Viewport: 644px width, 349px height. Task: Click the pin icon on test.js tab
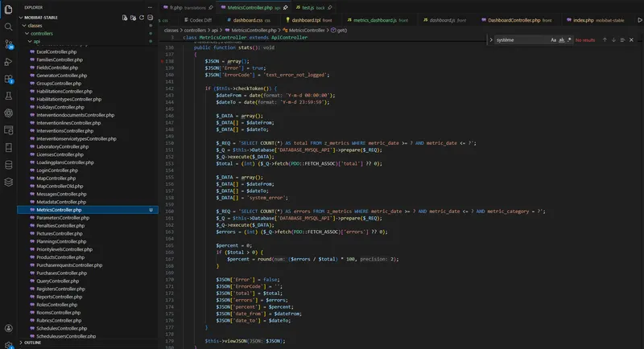330,7
